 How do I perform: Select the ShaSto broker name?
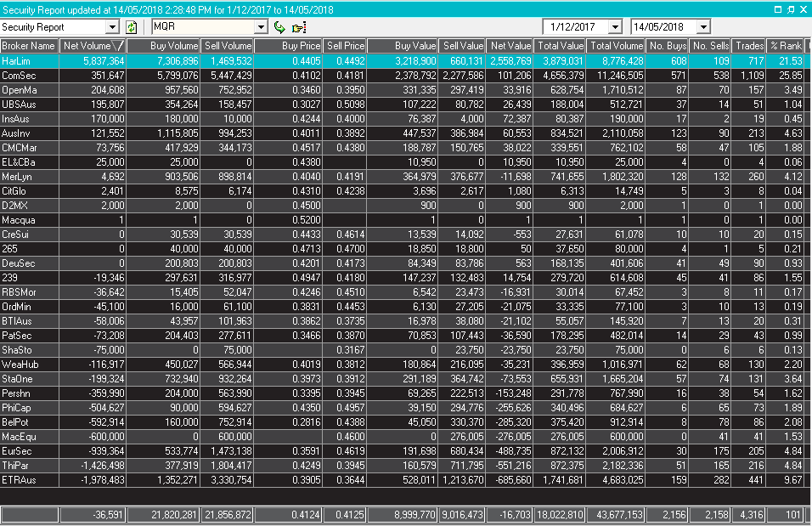(x=17, y=351)
